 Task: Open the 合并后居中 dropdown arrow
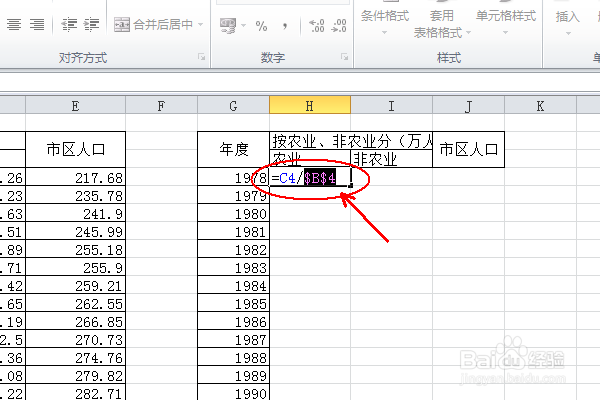(201, 24)
